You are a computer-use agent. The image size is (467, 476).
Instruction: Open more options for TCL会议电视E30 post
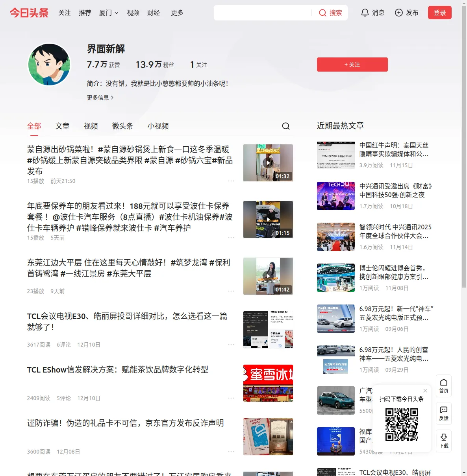(231, 345)
